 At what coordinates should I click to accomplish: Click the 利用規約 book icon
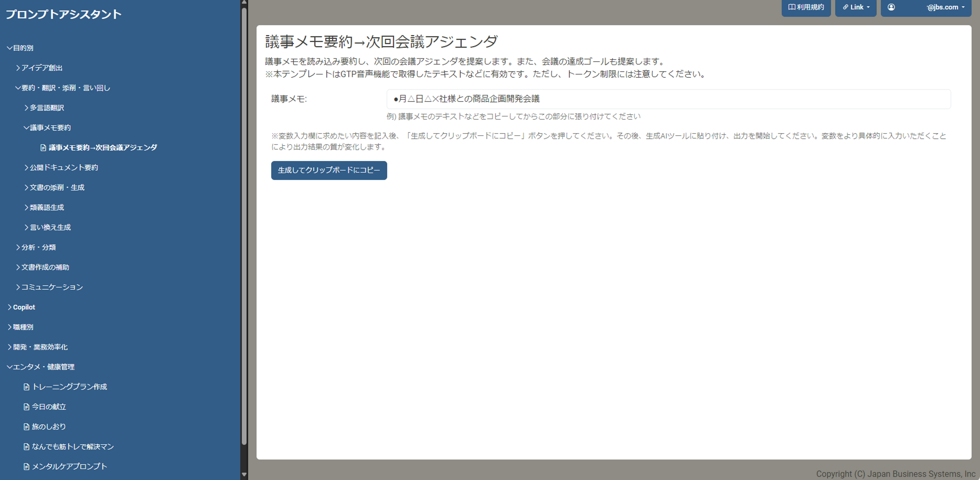tap(791, 7)
